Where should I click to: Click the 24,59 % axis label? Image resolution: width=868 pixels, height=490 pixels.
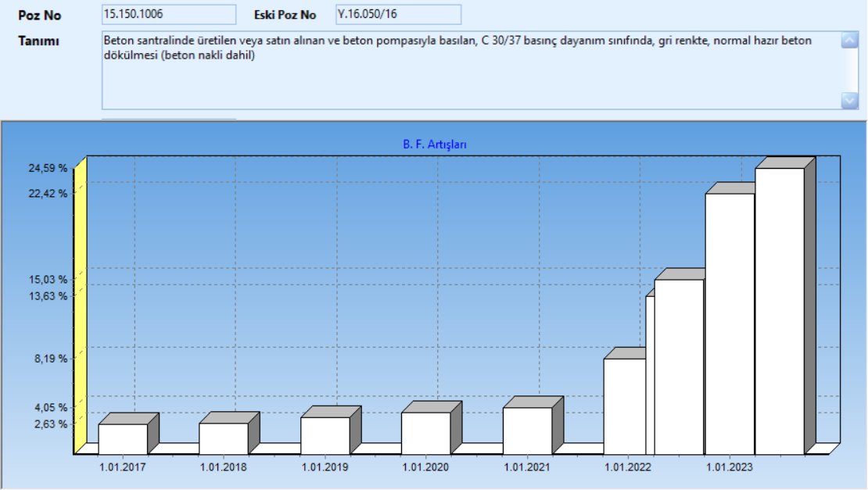pos(48,168)
